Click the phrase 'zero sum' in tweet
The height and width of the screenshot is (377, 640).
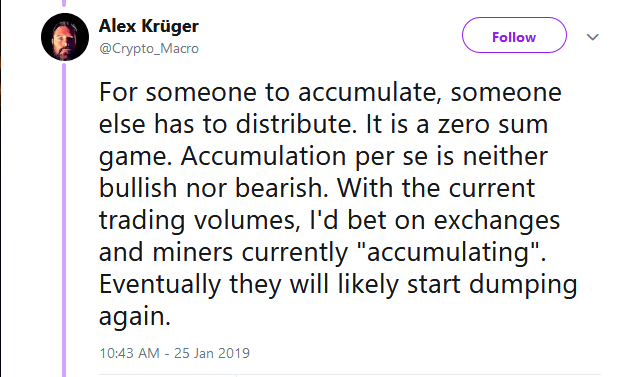tap(493, 124)
